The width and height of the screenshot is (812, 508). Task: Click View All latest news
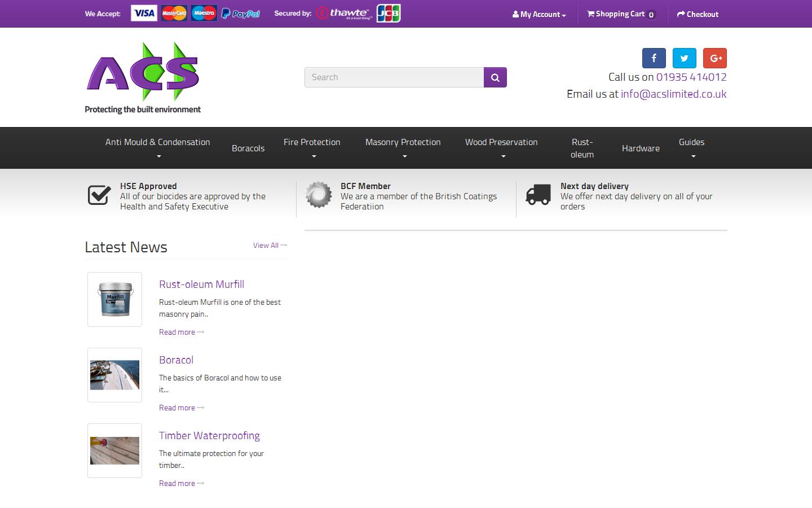269,246
